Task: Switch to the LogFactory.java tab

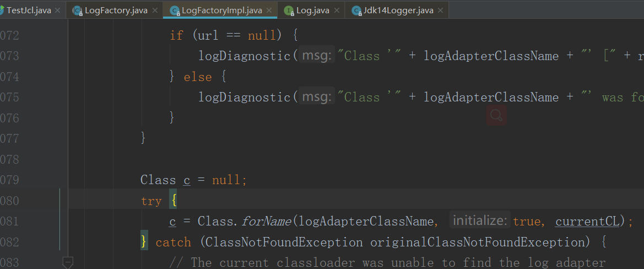Action: (116, 10)
